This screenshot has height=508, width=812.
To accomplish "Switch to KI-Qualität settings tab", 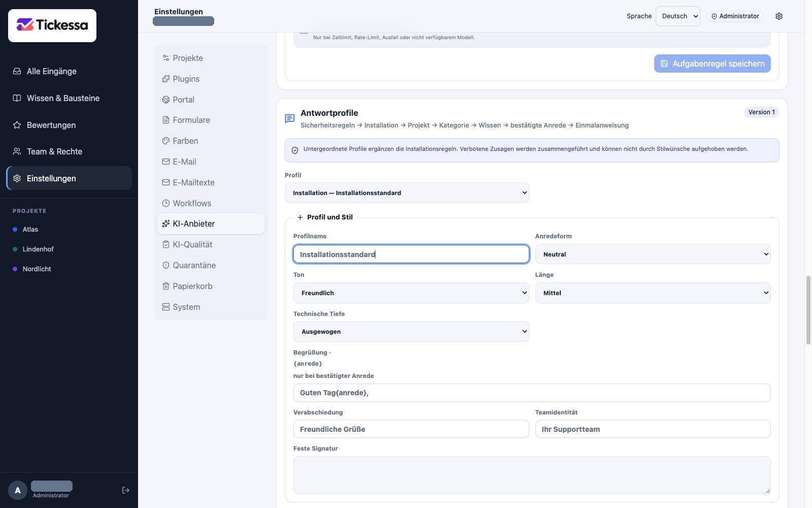I will [x=211, y=244].
